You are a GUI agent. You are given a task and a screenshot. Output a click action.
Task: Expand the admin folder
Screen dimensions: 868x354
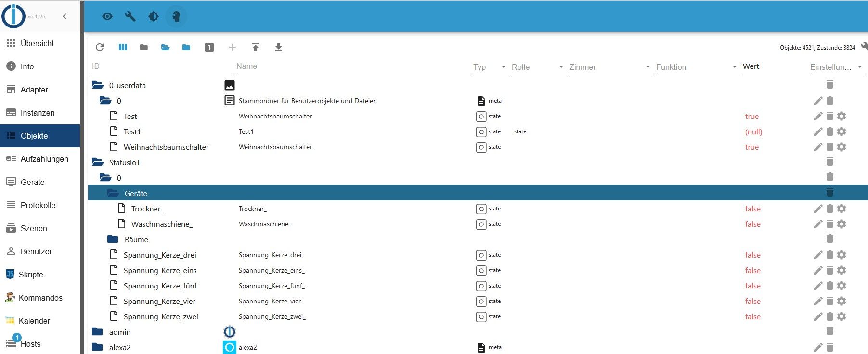[98, 332]
